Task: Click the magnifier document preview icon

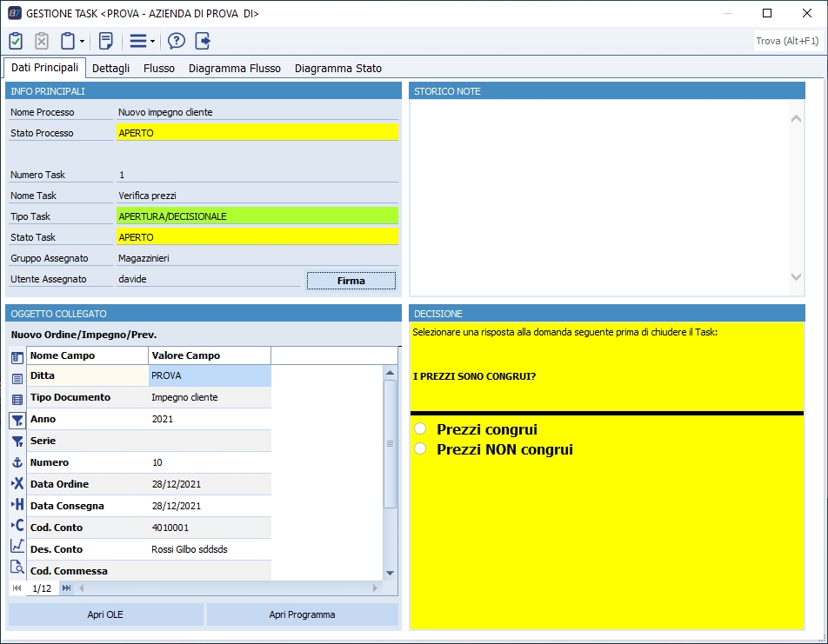Action: (x=17, y=567)
